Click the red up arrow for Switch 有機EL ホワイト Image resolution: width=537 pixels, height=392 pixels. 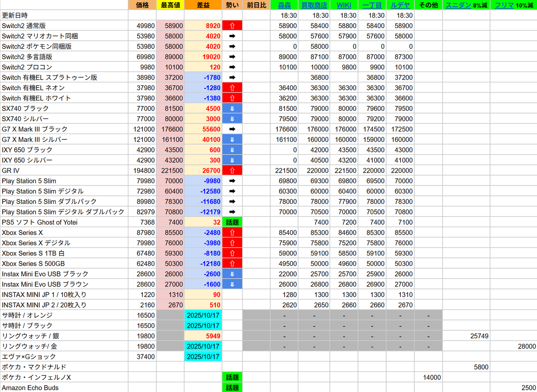[232, 98]
